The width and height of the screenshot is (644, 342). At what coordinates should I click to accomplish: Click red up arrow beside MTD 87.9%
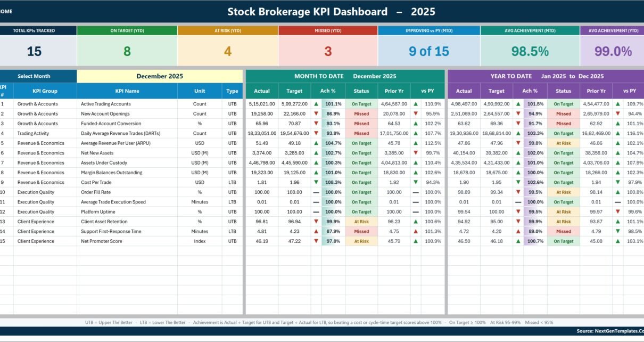click(316, 231)
